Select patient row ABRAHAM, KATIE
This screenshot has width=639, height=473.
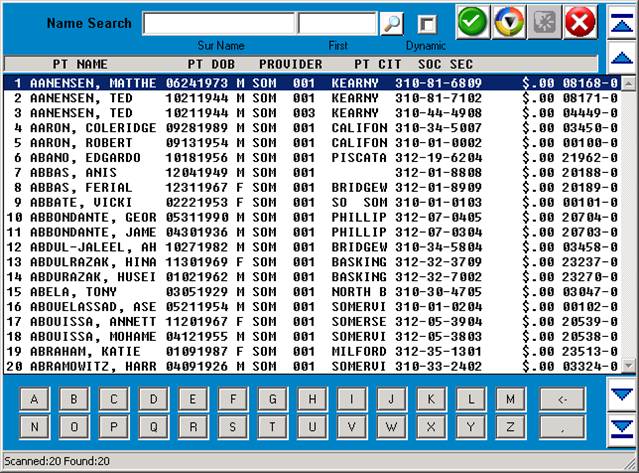[300, 352]
